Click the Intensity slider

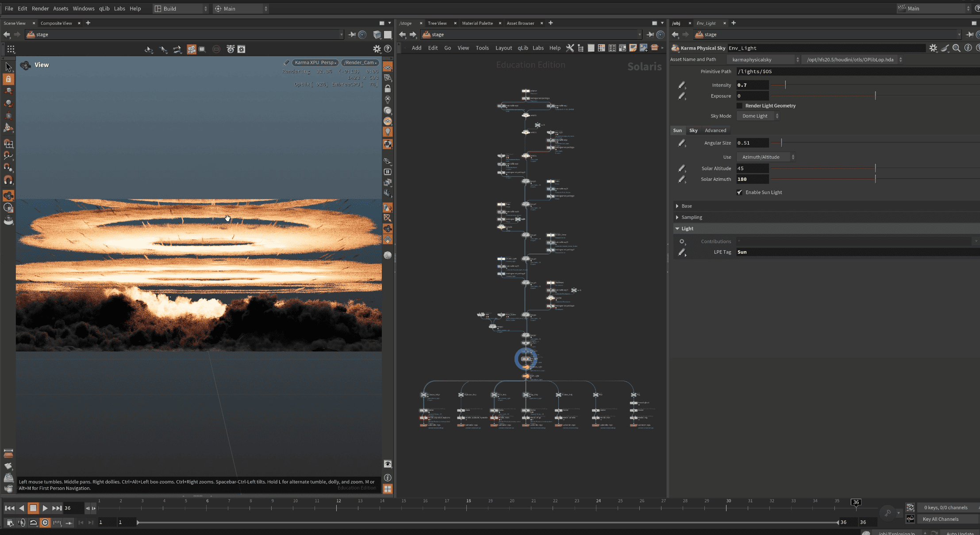[x=875, y=85]
